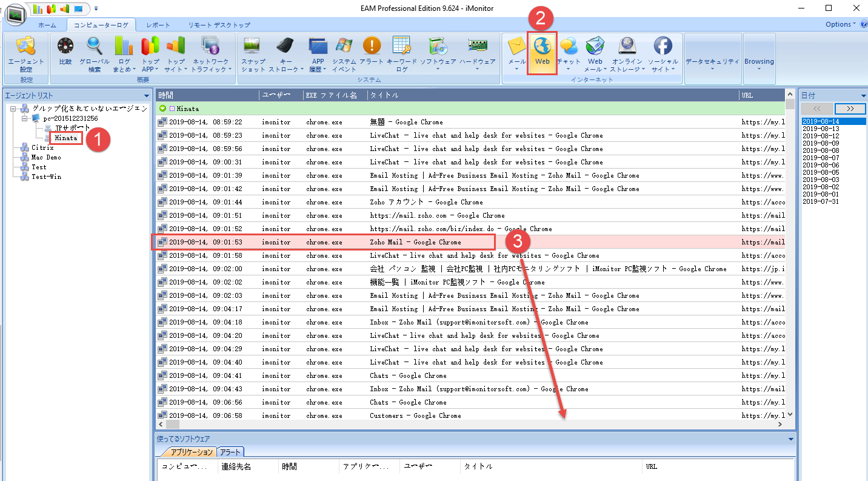The image size is (868, 481).
Task: Select Test-Win group in tree
Action: [46, 177]
